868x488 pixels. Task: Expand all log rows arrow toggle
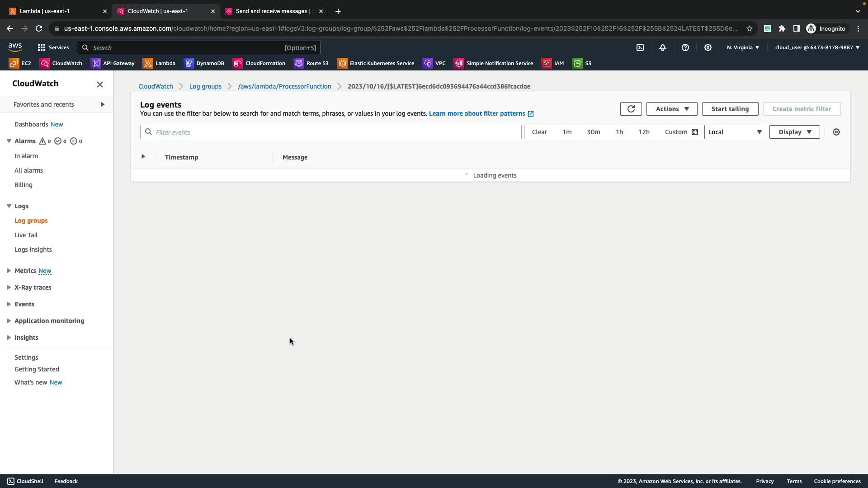pyautogui.click(x=143, y=157)
